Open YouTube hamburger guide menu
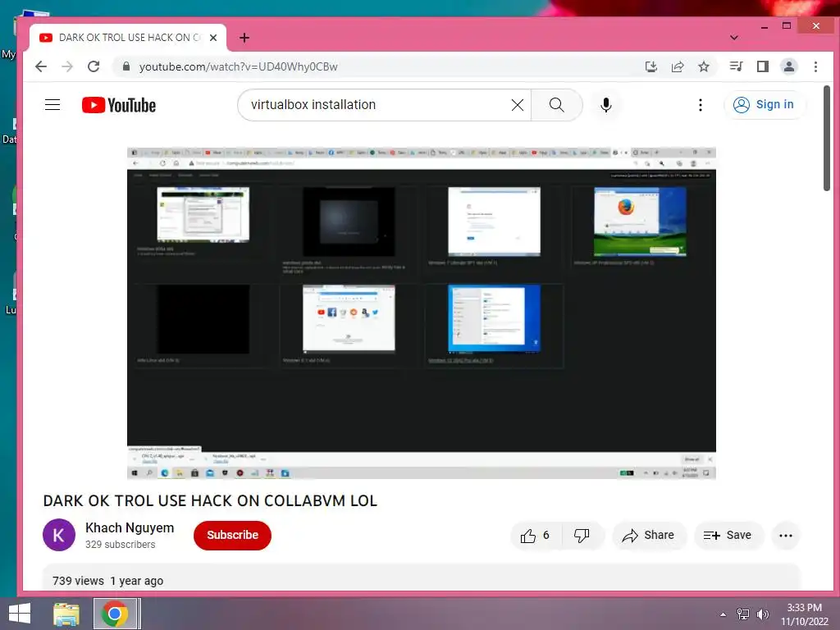The image size is (840, 630). click(52, 104)
